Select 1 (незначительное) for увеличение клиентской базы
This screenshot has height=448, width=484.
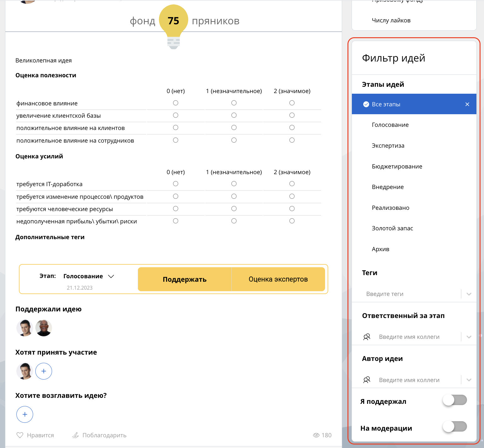point(234,115)
